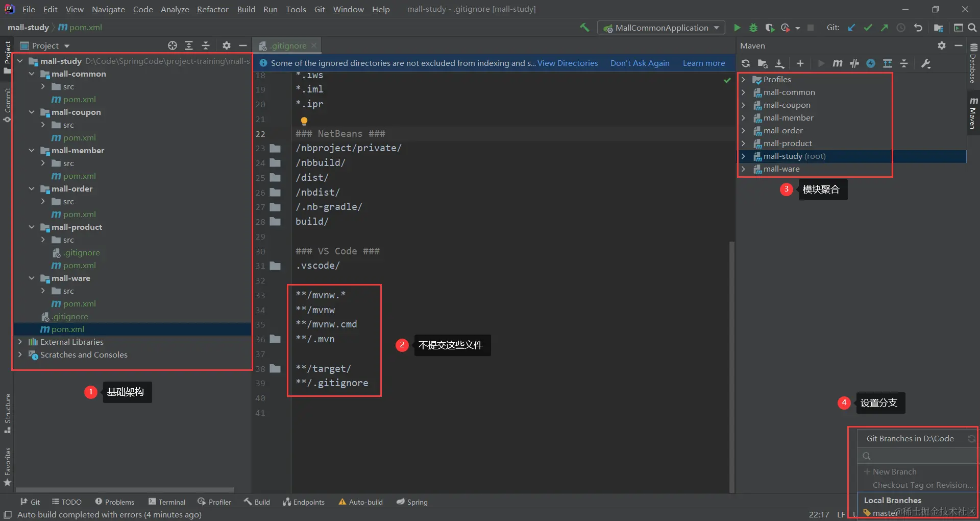Click the Git commit checkmark icon
Screen dimensions: 980x521
click(868, 28)
